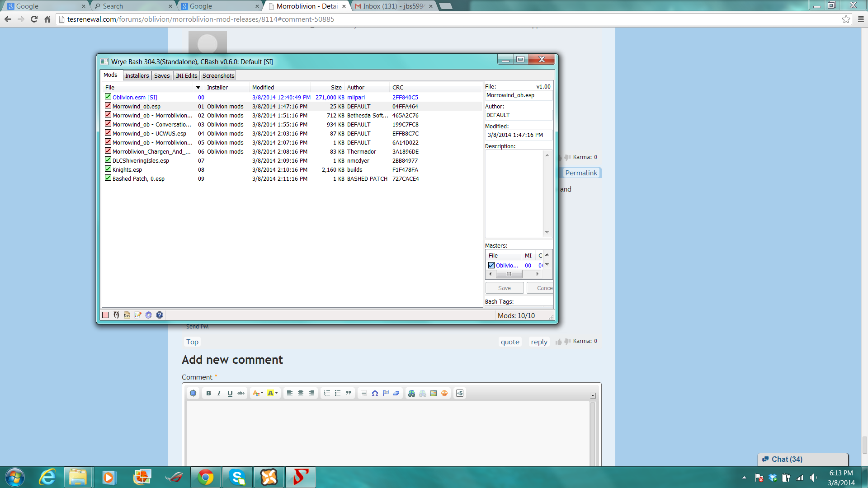Click the Top link below the post
Image resolution: width=868 pixels, height=488 pixels.
coord(192,342)
